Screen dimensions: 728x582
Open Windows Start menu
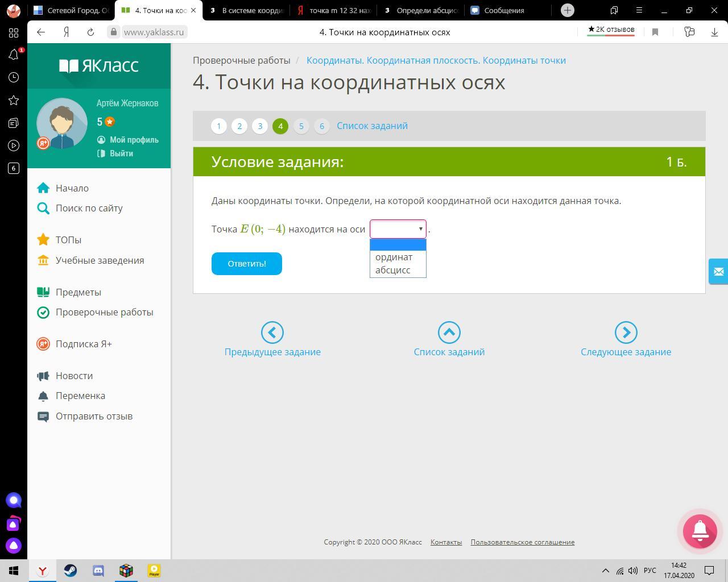coord(14,571)
